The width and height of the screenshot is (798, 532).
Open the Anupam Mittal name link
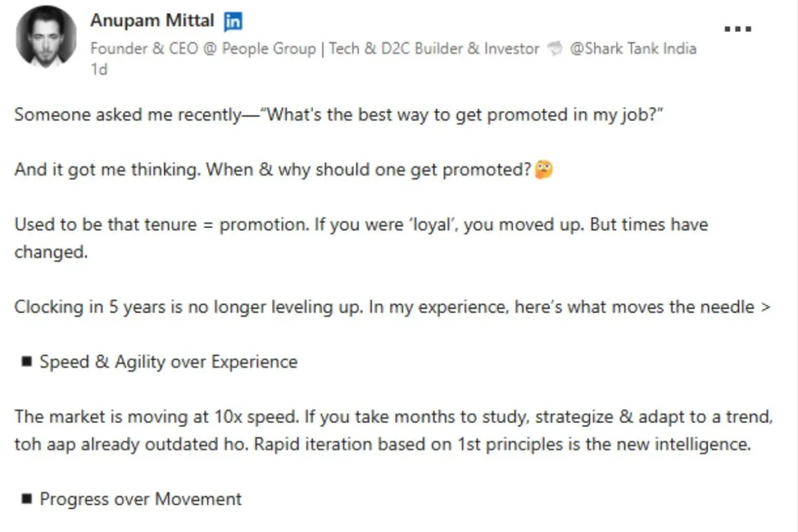(152, 20)
